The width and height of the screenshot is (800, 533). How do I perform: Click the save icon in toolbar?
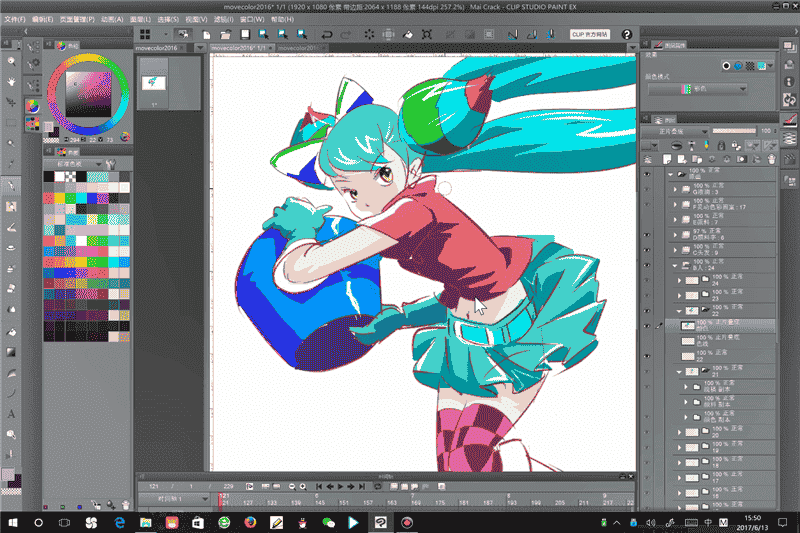tap(245, 35)
